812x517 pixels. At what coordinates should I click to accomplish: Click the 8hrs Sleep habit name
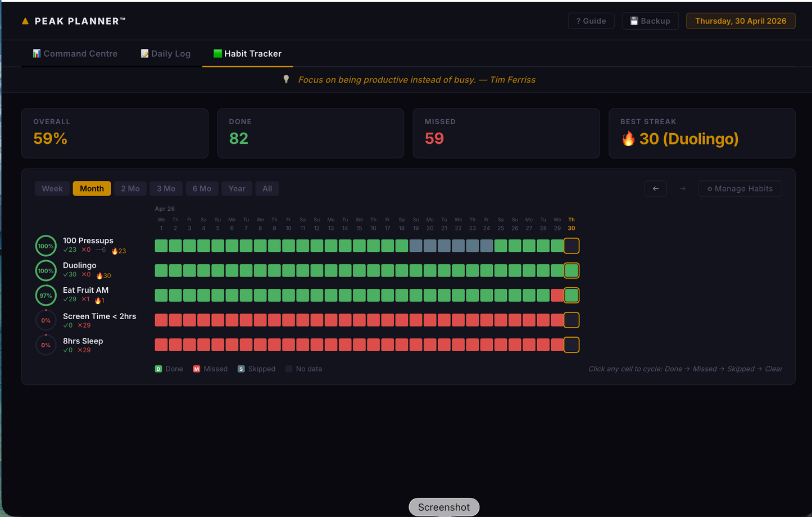pos(83,341)
